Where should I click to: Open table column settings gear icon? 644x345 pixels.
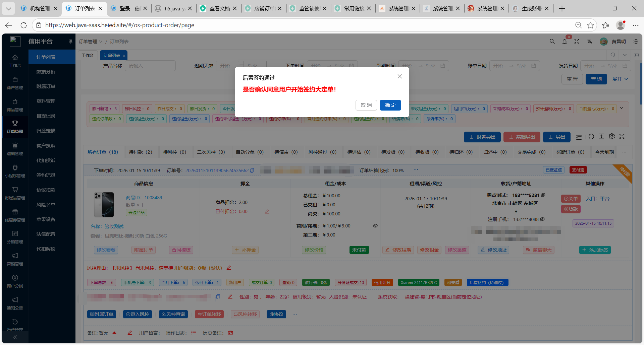pyautogui.click(x=612, y=137)
